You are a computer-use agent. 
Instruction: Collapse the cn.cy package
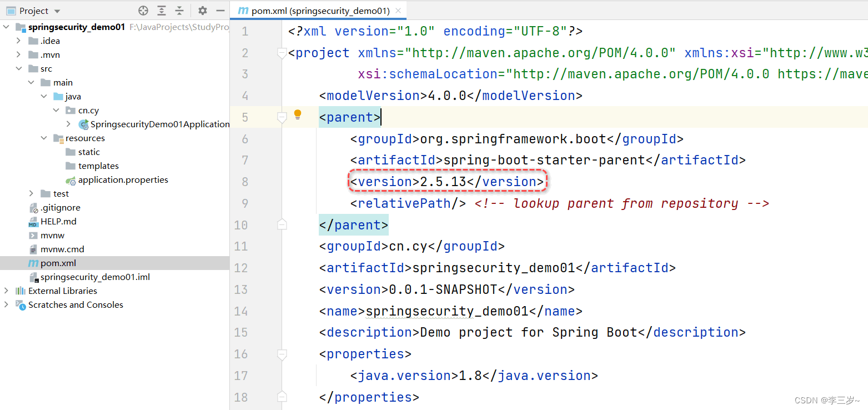click(56, 110)
